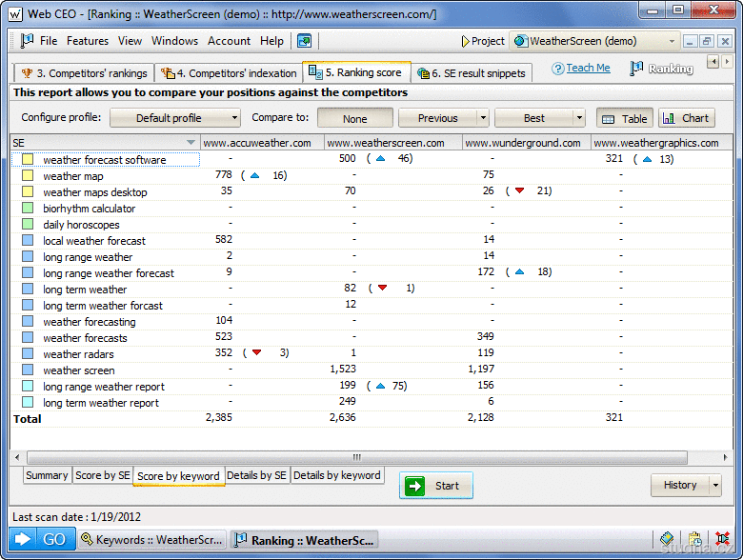Click the History button
Viewport: 743px width, 560px height.
click(680, 485)
